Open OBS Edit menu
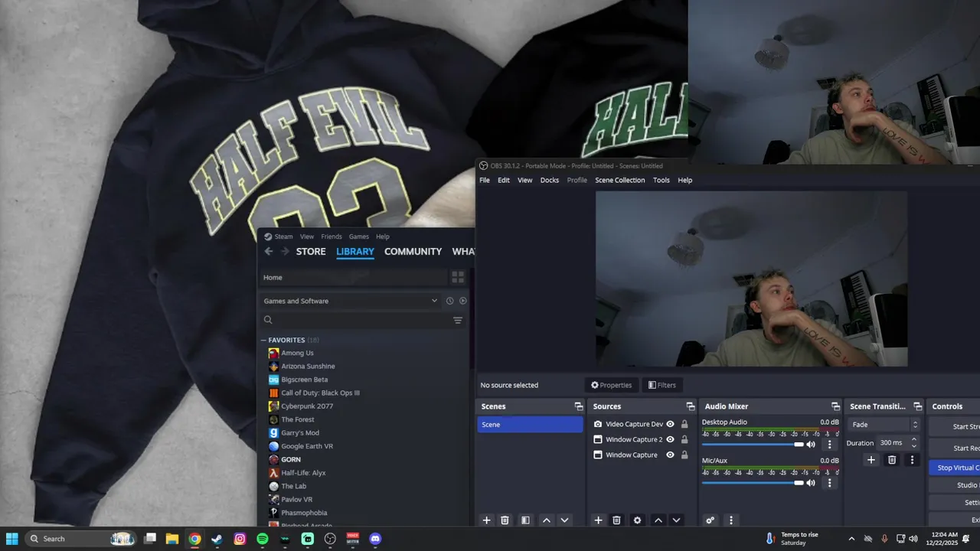Screen dimensions: 980x551 [x=504, y=180]
